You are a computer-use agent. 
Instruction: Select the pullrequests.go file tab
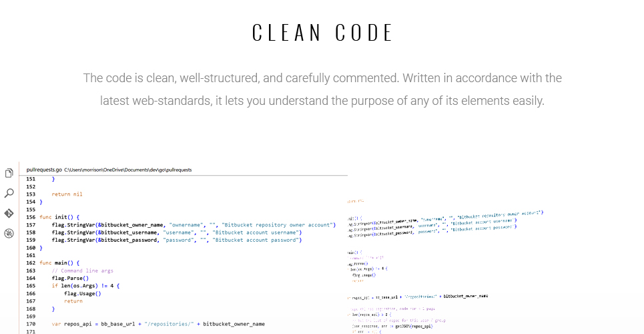(x=44, y=170)
